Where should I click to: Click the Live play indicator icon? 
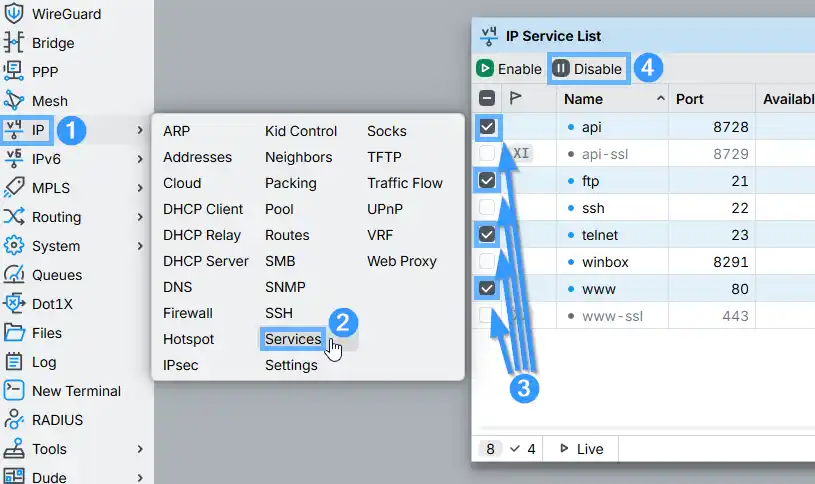tap(564, 448)
